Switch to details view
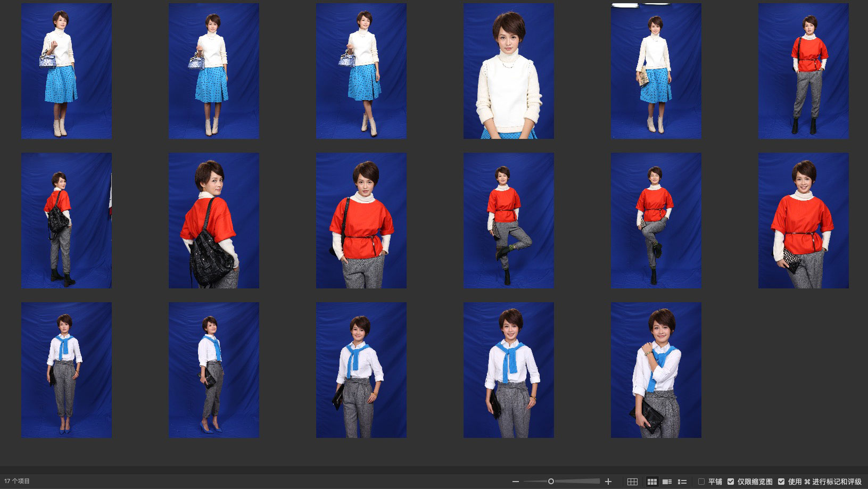 667,482
